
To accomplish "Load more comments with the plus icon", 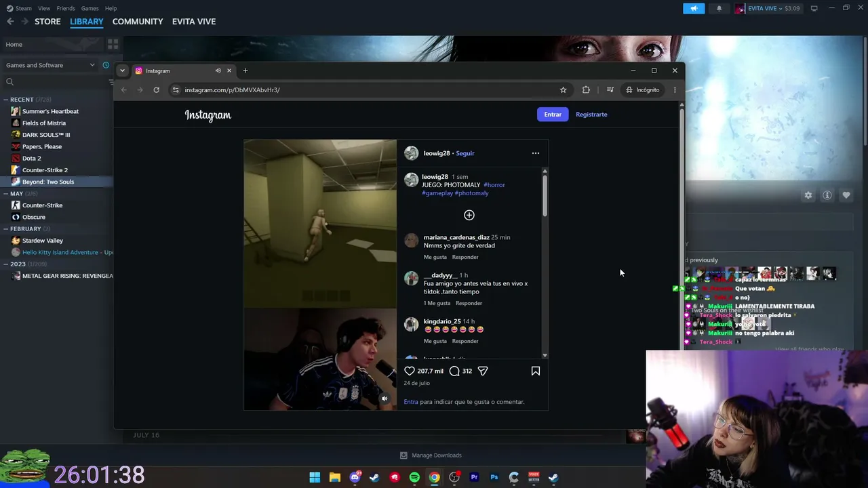I will click(x=469, y=215).
